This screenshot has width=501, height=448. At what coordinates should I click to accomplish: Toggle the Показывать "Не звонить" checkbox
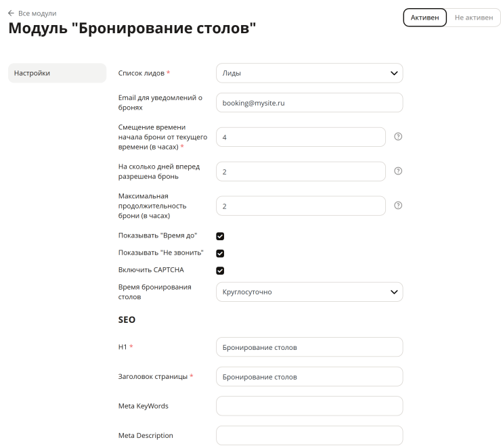tap(220, 254)
